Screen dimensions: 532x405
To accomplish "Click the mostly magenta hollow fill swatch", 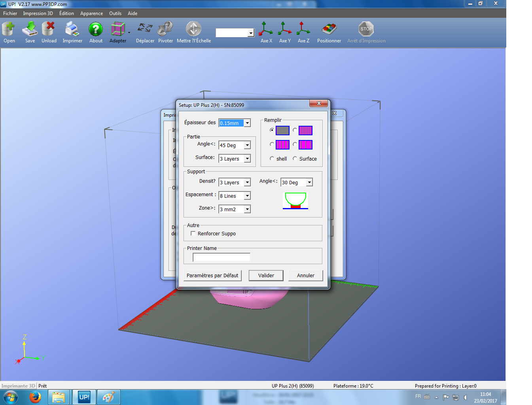I will point(305,144).
